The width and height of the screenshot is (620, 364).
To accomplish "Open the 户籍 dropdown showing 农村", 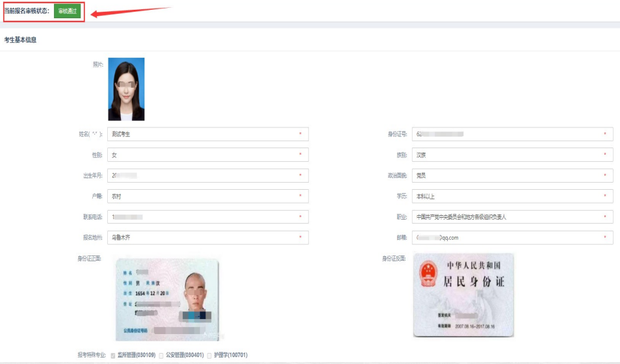I will pyautogui.click(x=207, y=196).
